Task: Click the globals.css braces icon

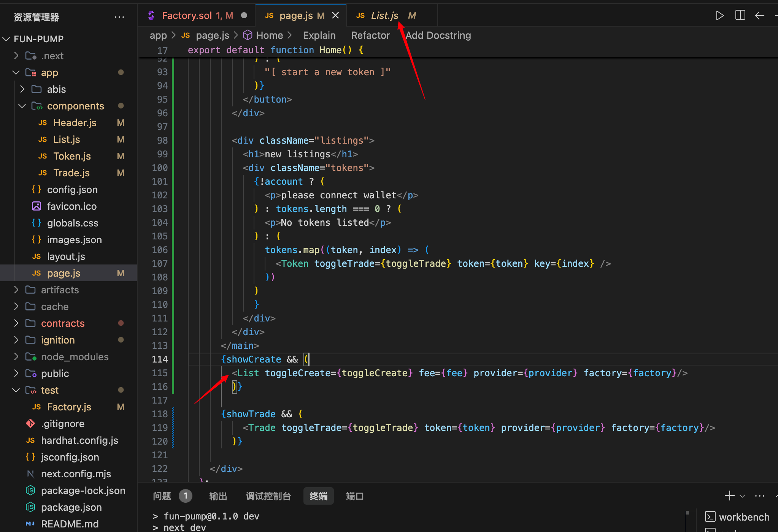Action: click(x=37, y=223)
